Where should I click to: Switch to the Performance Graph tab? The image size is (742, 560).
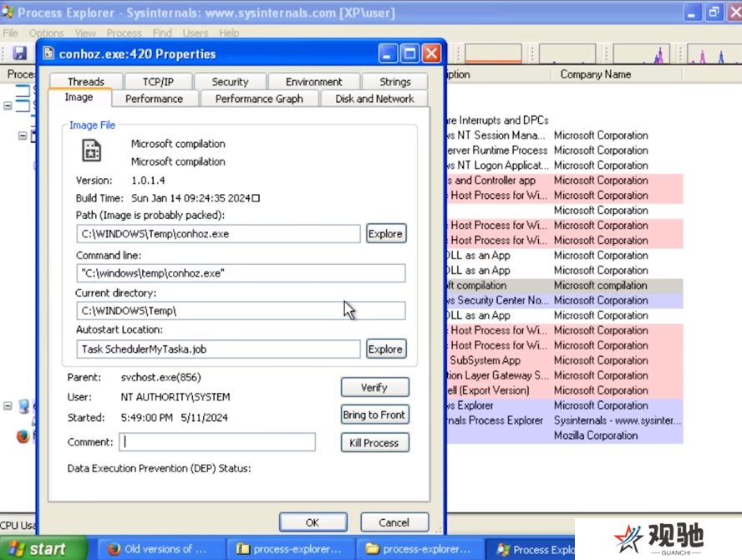point(259,99)
